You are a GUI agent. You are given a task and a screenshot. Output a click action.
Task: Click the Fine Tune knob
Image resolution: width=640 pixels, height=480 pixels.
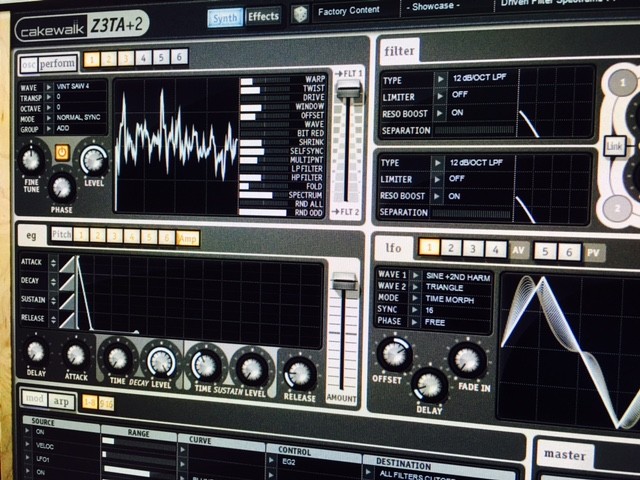pyautogui.click(x=31, y=159)
